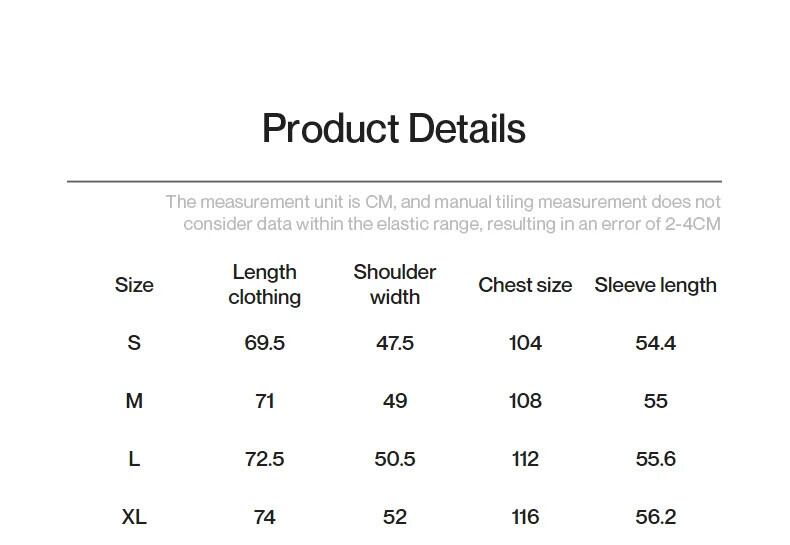
Task: Select the 72.5 length value
Action: point(264,459)
